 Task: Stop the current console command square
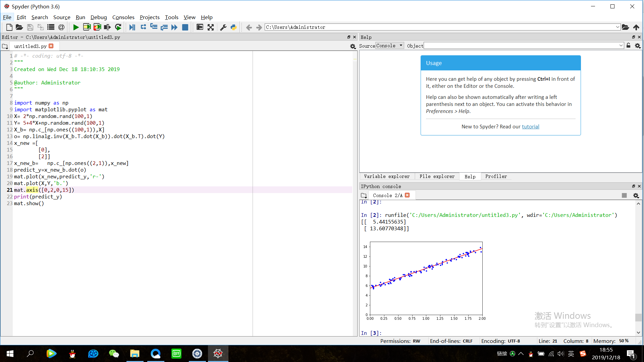624,195
